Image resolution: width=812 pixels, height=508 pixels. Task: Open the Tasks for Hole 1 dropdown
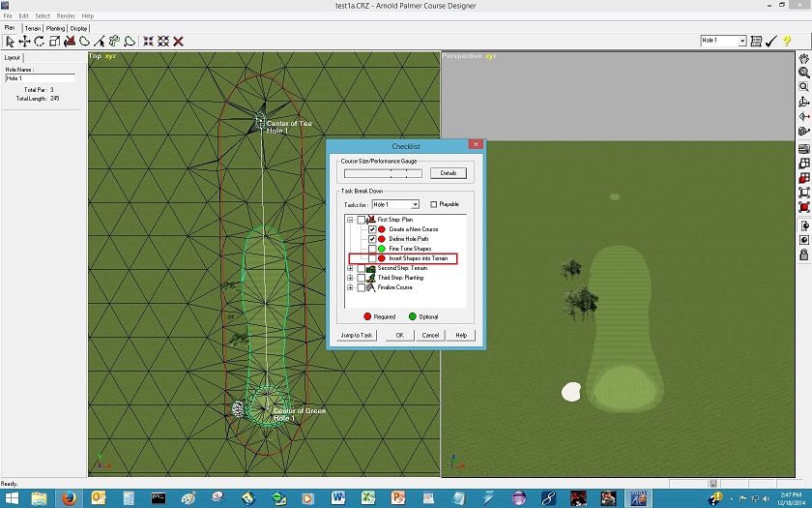(x=415, y=205)
